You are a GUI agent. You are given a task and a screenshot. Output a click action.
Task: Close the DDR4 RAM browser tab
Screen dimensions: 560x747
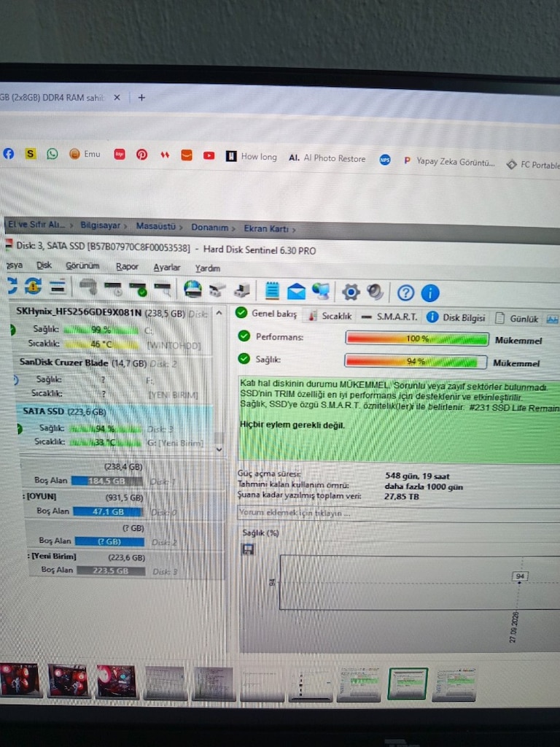[x=117, y=97]
